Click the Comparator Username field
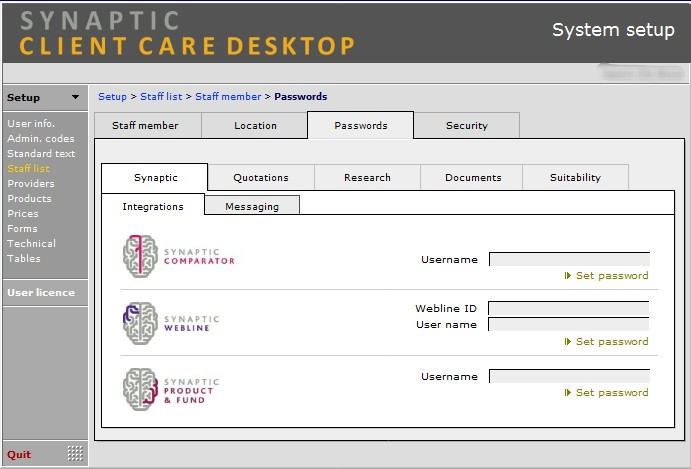The image size is (691, 469). 569,259
